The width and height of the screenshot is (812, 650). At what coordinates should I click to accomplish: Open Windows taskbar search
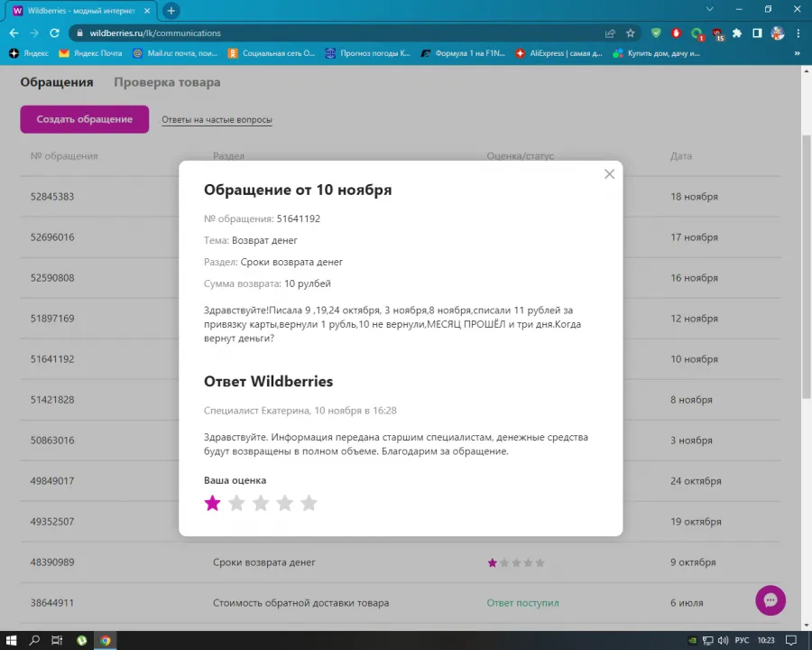click(x=34, y=640)
